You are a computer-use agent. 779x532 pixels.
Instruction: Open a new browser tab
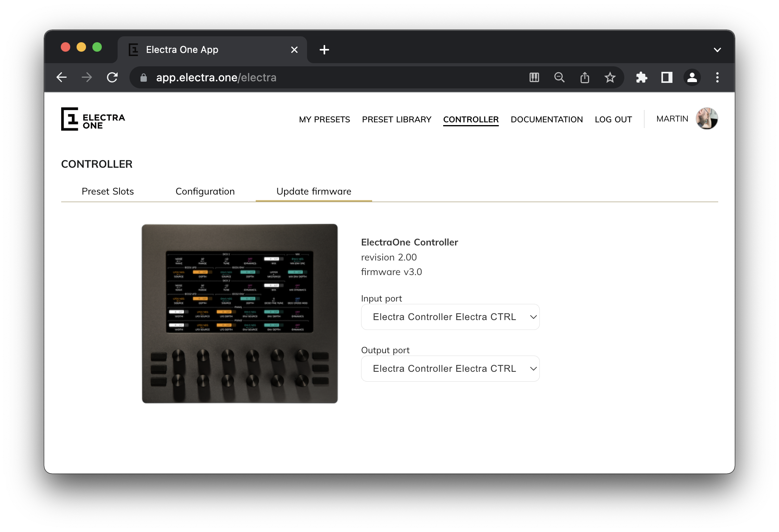(324, 50)
